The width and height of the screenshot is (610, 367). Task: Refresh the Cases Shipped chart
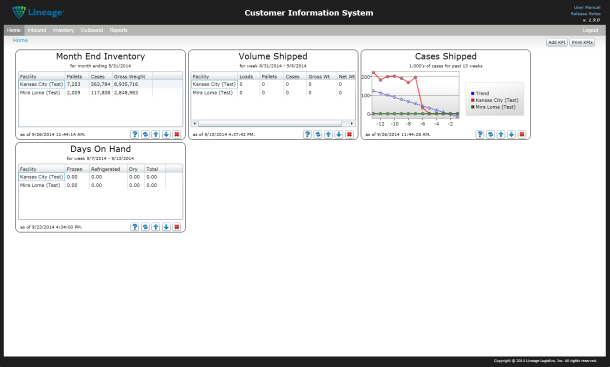(491, 134)
